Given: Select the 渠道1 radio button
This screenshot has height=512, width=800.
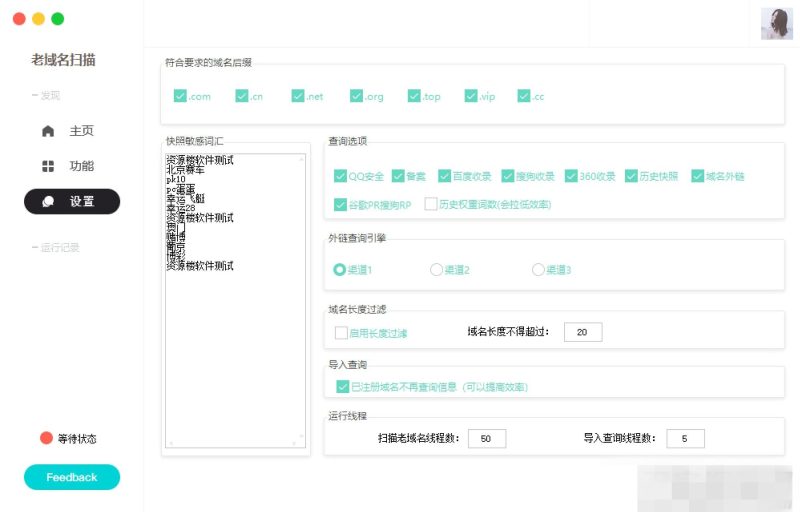Looking at the screenshot, I should pyautogui.click(x=340, y=269).
